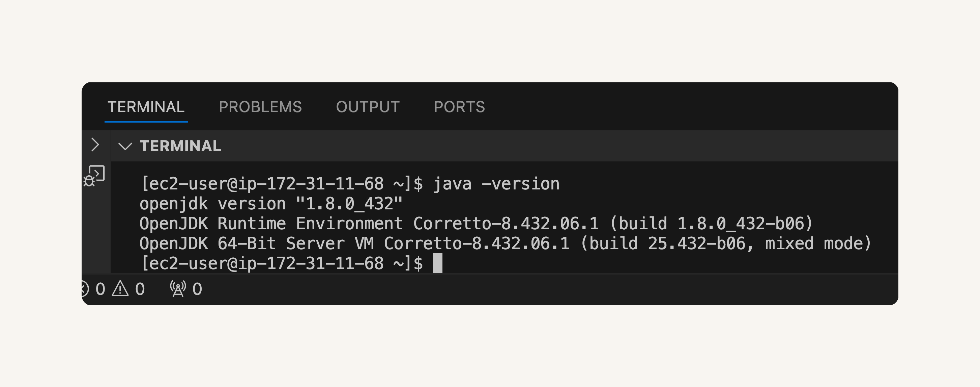Click the forwarded ports antenna icon
Image resolution: width=980 pixels, height=387 pixels.
(x=178, y=289)
